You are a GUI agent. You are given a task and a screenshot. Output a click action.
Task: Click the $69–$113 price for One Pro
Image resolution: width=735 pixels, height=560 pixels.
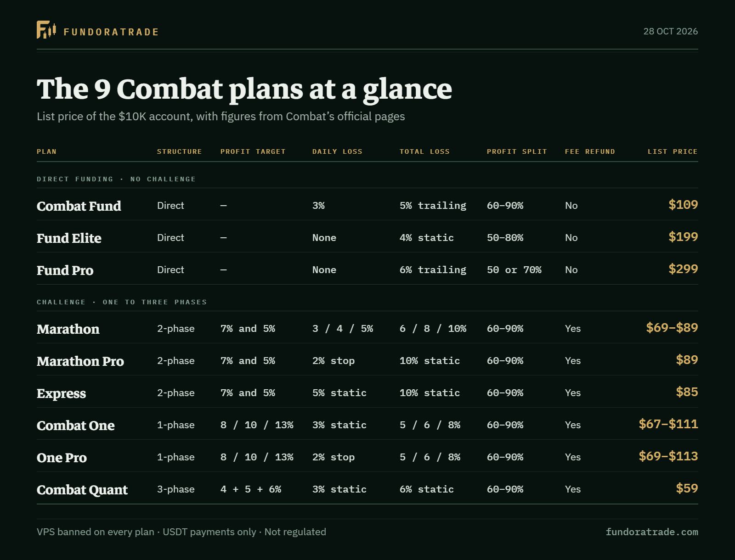coord(668,456)
